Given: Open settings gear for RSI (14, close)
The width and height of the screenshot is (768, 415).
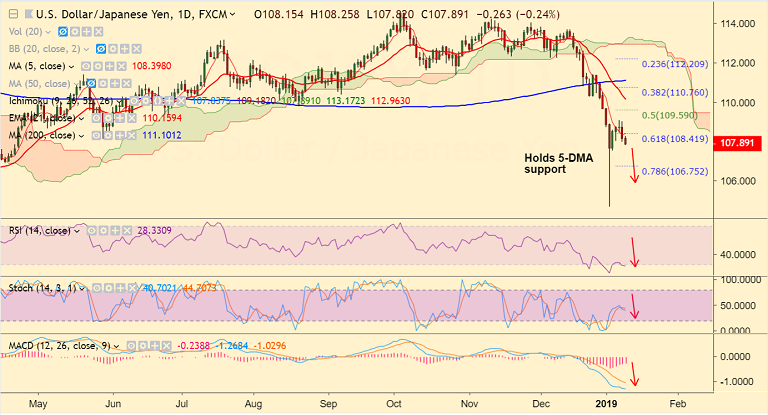Looking at the screenshot, I should (103, 230).
